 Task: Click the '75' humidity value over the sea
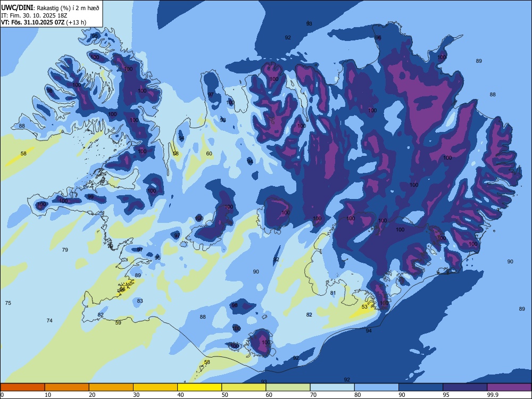8,303
